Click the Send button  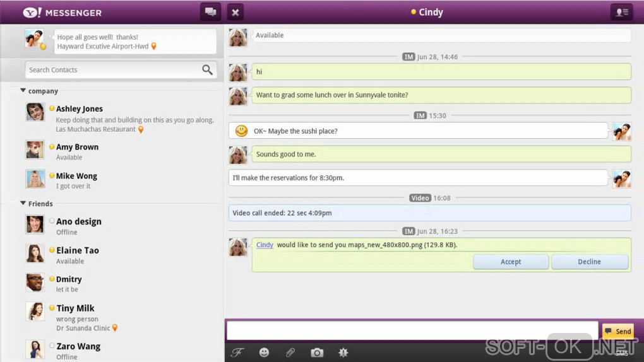618,331
